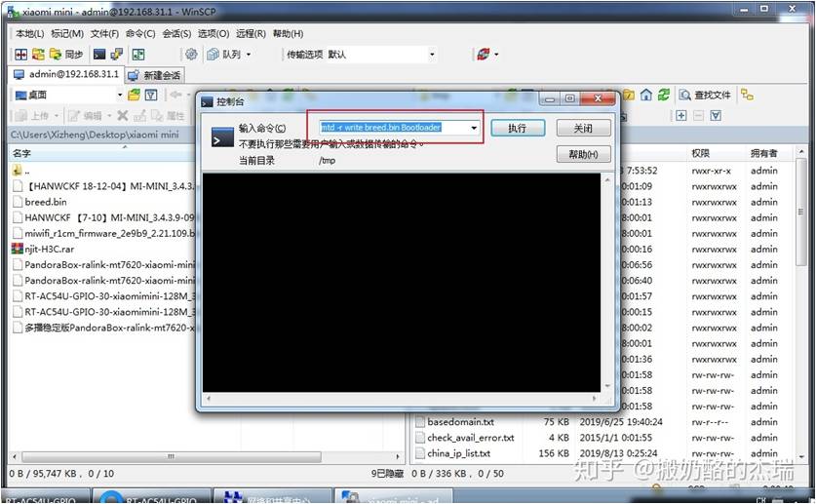
Task: Click the 帮助(H) button in console dialog
Action: (583, 154)
